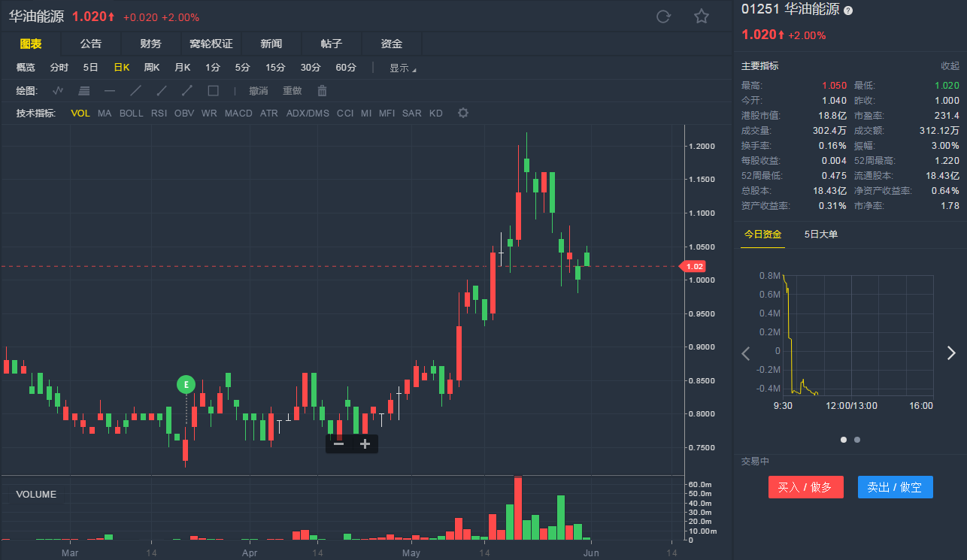Select the horizontal line drawing tool

click(110, 91)
